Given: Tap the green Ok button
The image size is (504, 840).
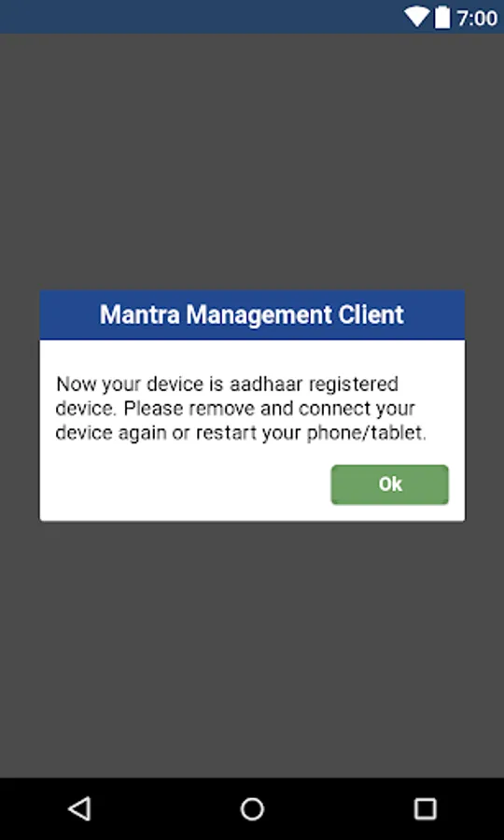Looking at the screenshot, I should tap(389, 484).
